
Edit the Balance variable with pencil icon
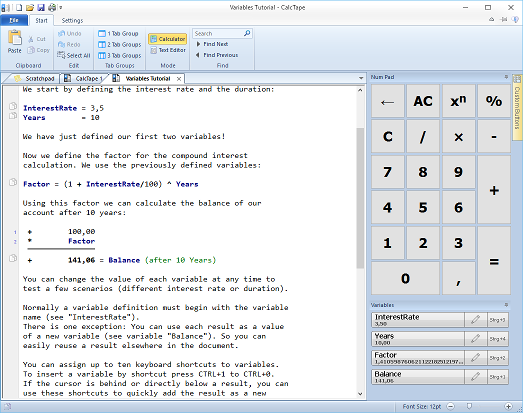476,377
